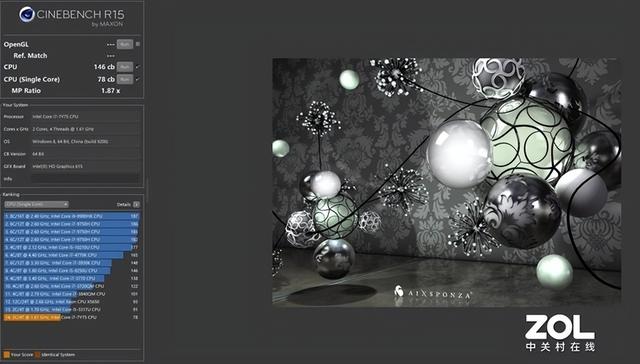The width and height of the screenshot is (640, 364).
Task: Toggle the CPU test checkmark
Action: [x=138, y=67]
